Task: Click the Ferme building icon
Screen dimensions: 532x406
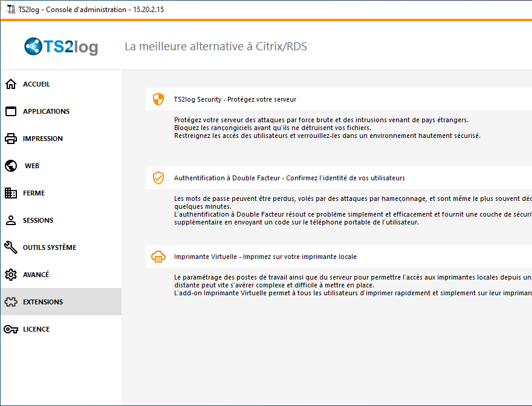Action: pyautogui.click(x=11, y=193)
